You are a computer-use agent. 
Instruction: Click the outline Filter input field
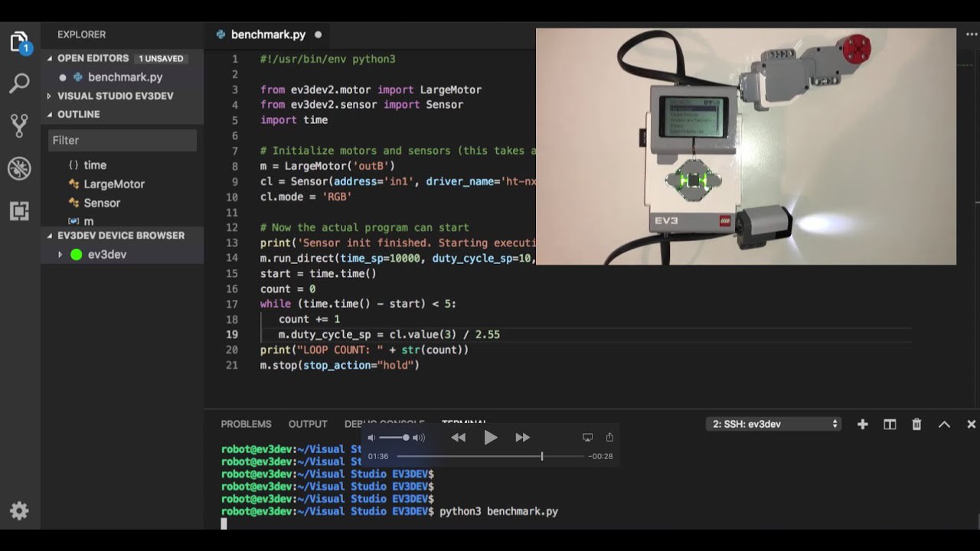click(122, 140)
